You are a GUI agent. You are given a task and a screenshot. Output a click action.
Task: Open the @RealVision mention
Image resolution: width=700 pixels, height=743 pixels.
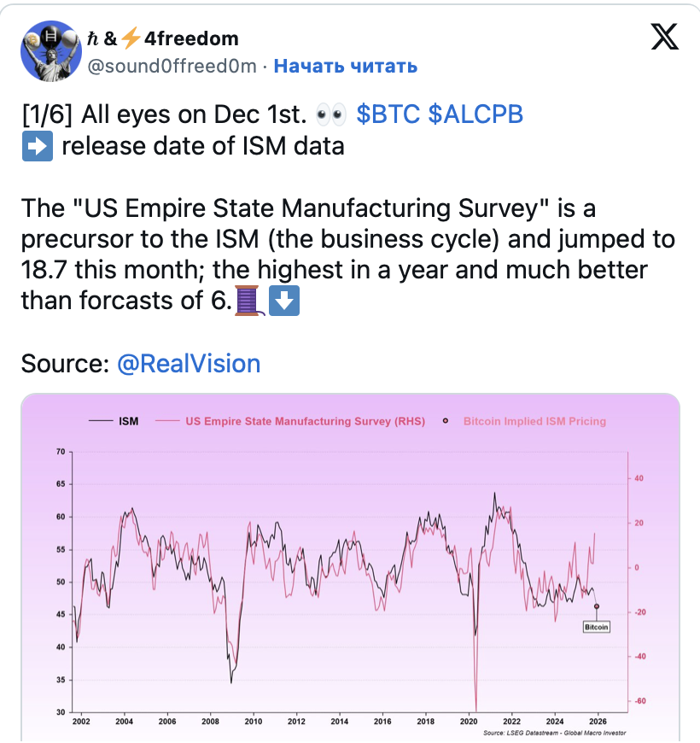point(189,364)
